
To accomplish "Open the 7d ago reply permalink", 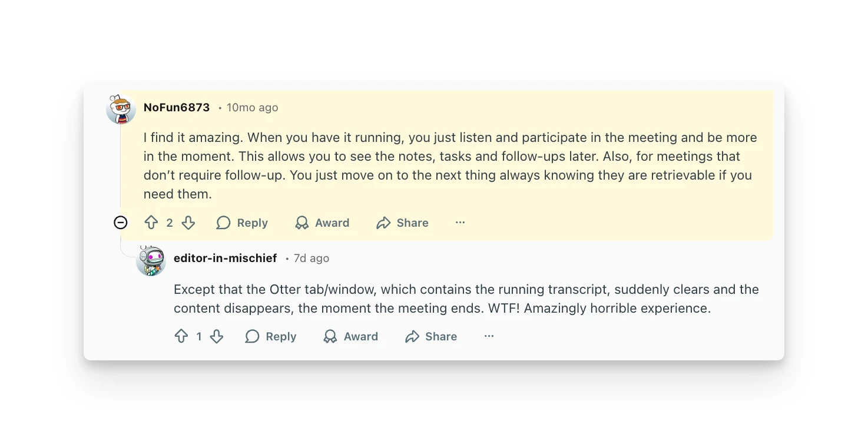I will point(312,259).
